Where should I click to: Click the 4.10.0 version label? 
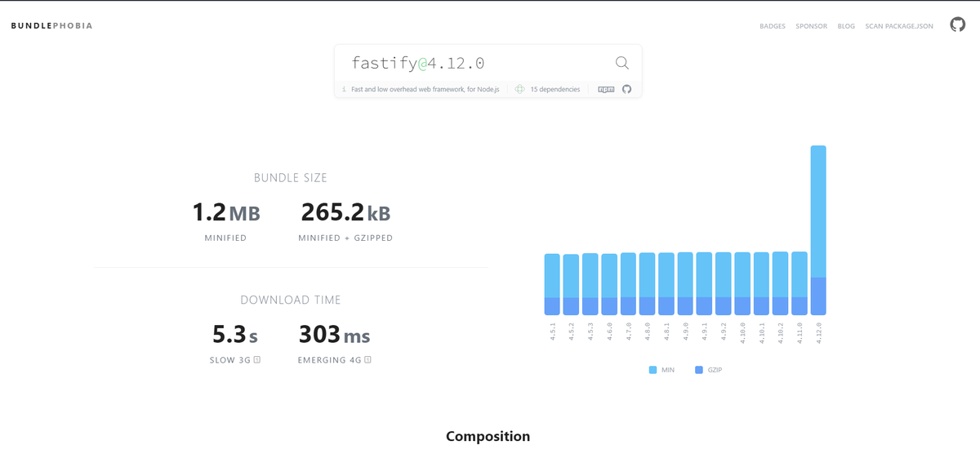pos(742,333)
